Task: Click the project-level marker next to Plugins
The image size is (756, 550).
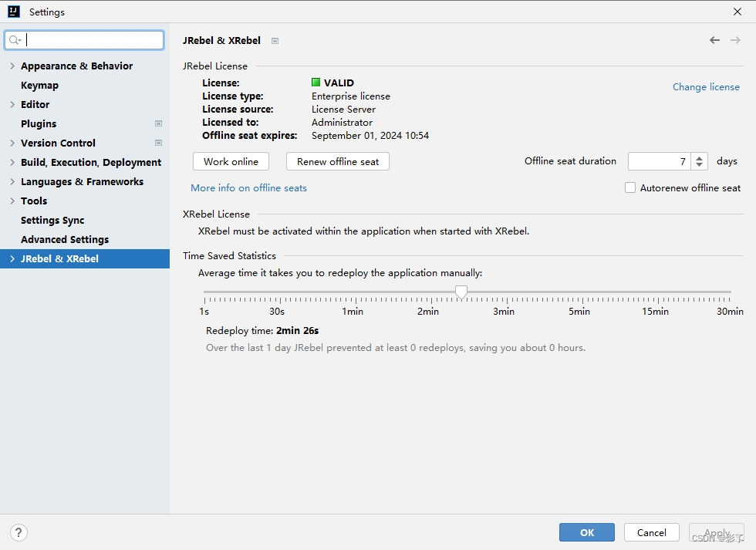Action: [x=158, y=124]
